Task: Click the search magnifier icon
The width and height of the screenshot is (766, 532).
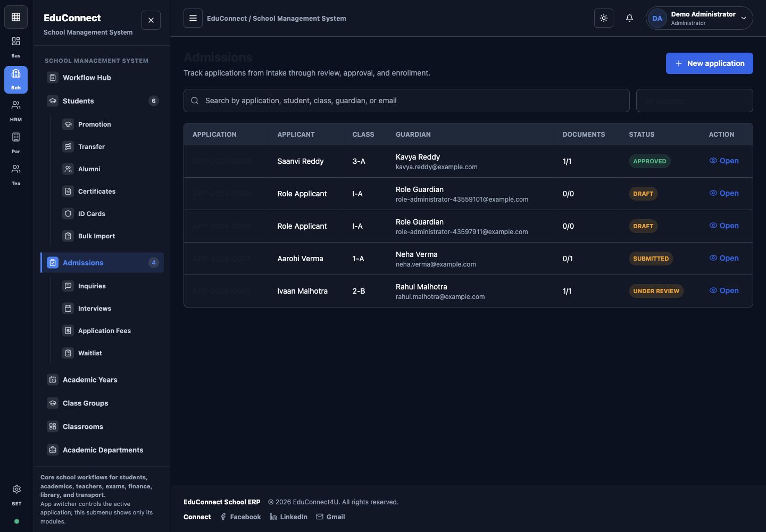Action: pos(195,101)
